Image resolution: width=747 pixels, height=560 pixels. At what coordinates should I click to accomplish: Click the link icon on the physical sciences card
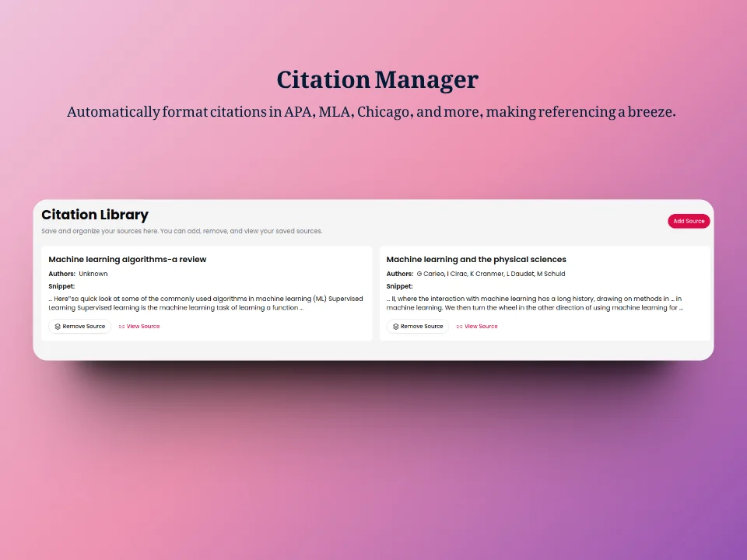[x=459, y=327]
